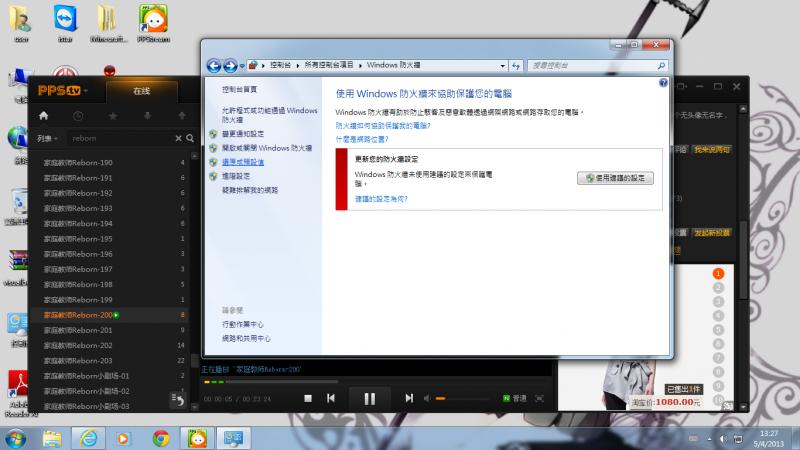Open Windows Explorer from taskbar
Image resolution: width=800 pixels, height=450 pixels.
(x=52, y=438)
